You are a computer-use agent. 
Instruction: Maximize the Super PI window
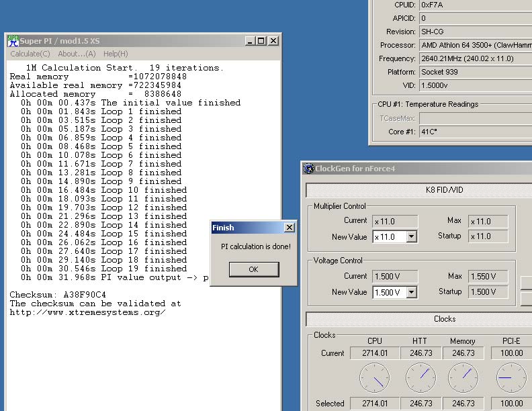[261, 41]
